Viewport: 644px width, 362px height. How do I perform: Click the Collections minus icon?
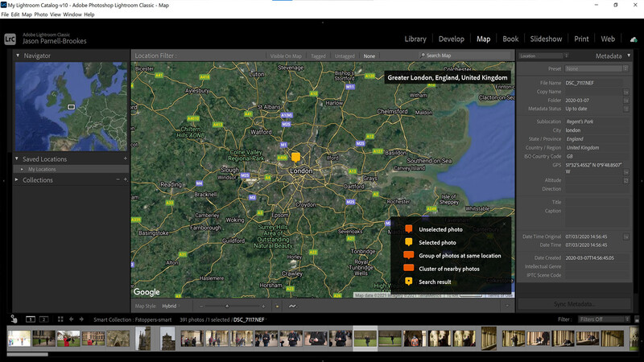click(x=118, y=179)
